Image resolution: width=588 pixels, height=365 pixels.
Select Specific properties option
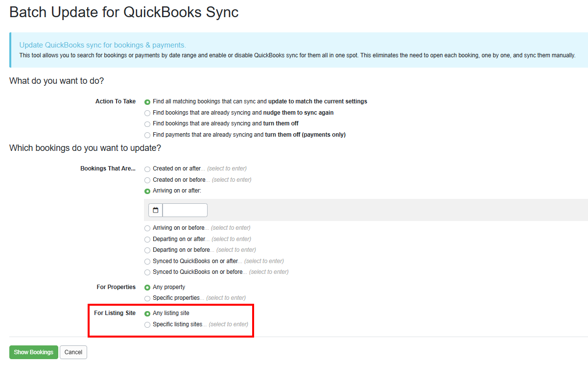point(147,298)
